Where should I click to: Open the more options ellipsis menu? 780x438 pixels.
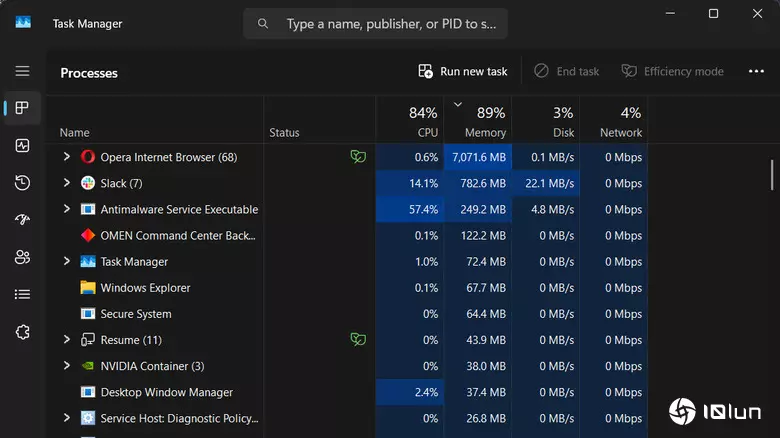click(756, 71)
